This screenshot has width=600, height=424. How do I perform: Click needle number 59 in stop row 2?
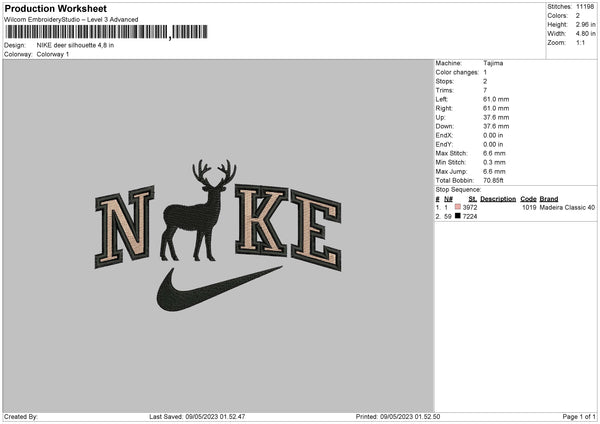pyautogui.click(x=448, y=216)
